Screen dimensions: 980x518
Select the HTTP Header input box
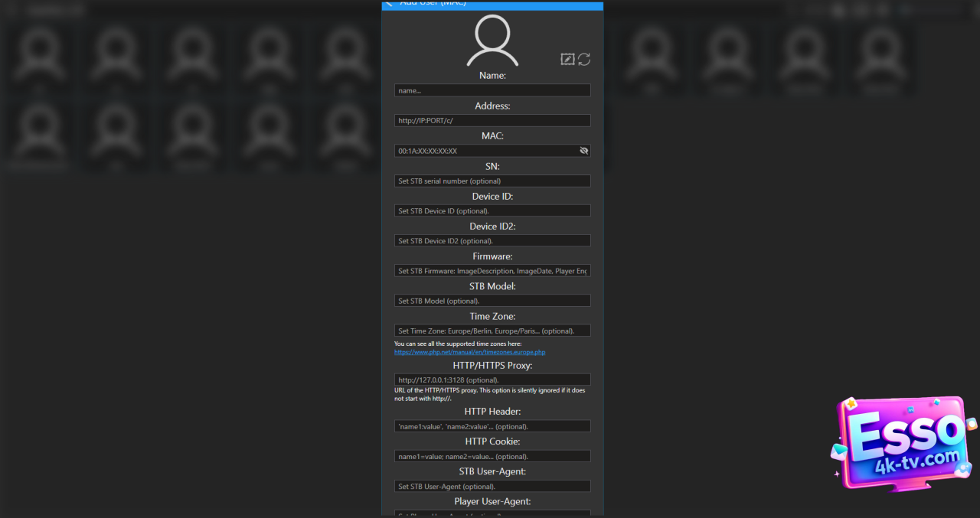pos(492,426)
